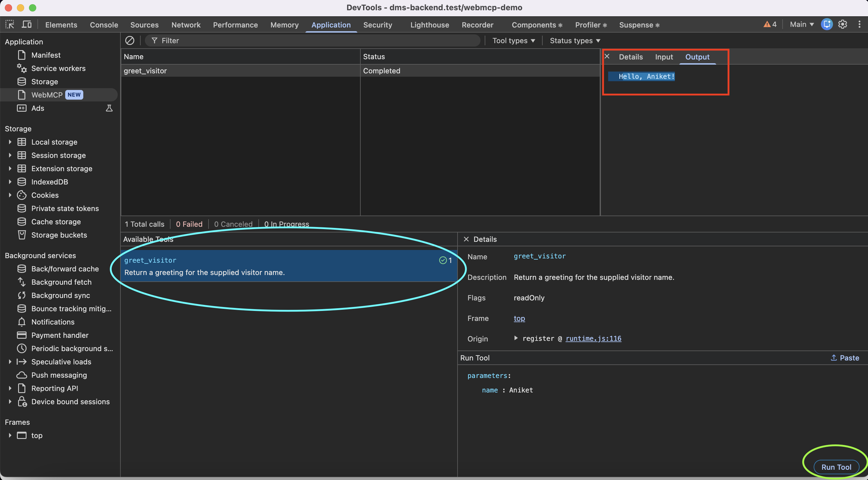
Task: Expand Speculative loads
Action: point(10,362)
